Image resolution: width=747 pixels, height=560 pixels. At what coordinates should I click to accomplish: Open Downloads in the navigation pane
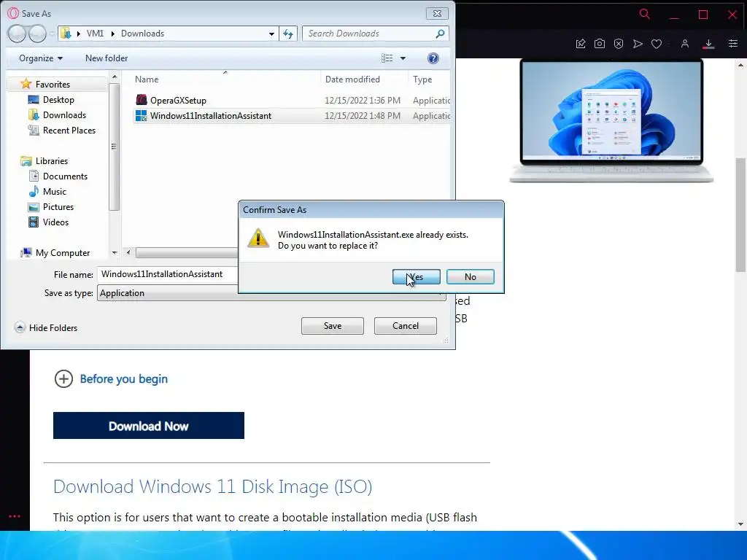pyautogui.click(x=64, y=114)
